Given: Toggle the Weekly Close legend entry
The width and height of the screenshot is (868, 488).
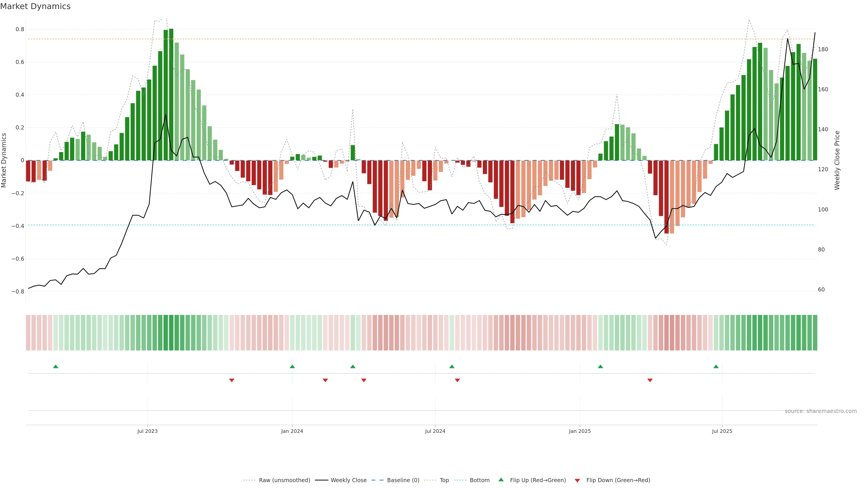Looking at the screenshot, I should click(348, 480).
